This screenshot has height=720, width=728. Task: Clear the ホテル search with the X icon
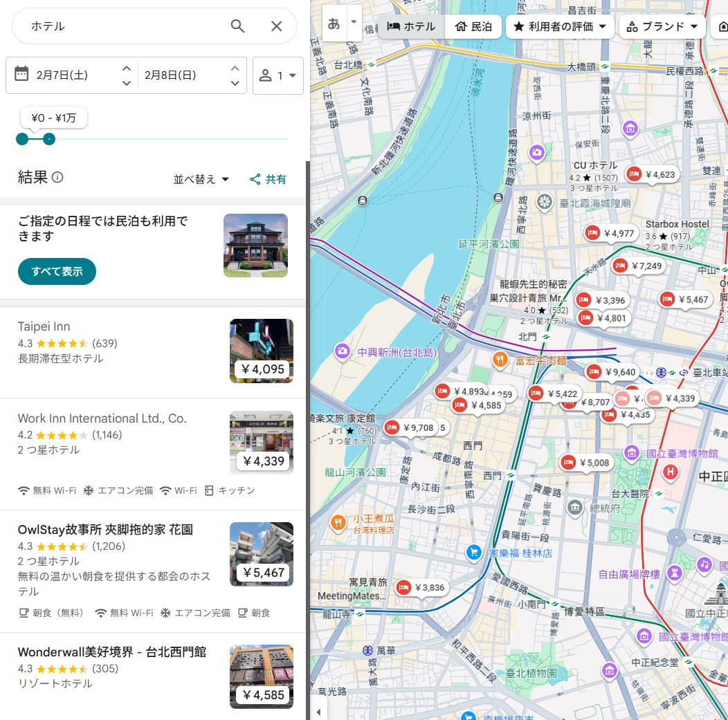(x=277, y=26)
